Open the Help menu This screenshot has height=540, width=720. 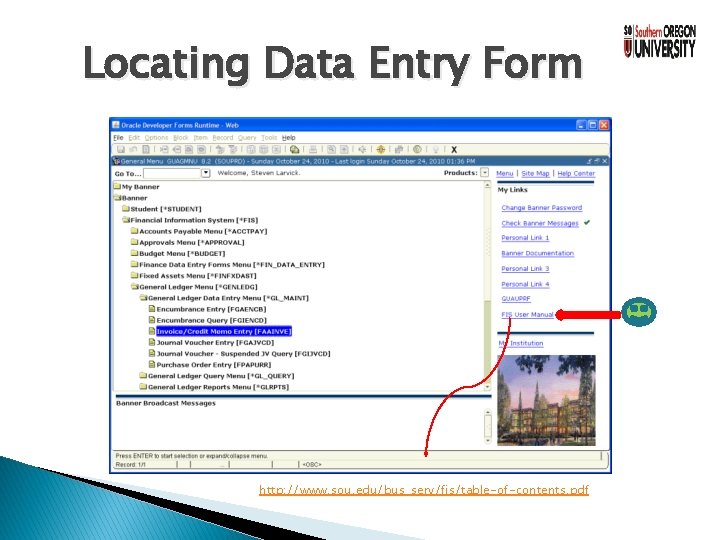[288, 137]
